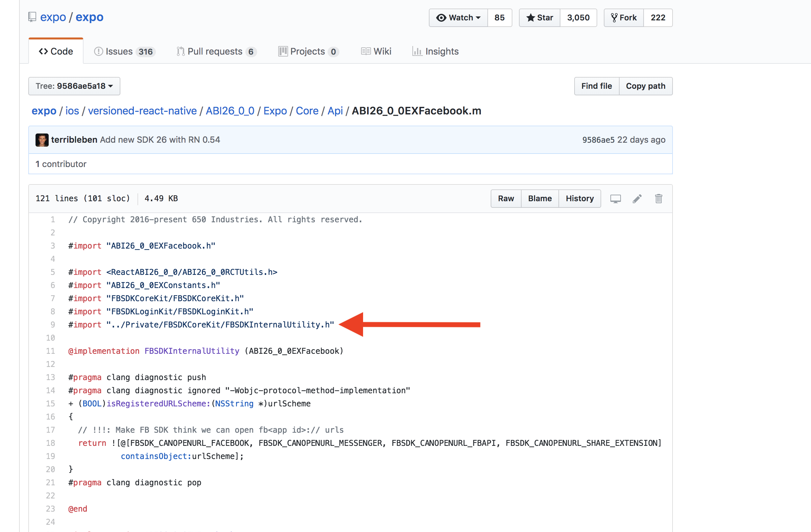Expand the Tree: 9586ae5a18 branch selector
The height and width of the screenshot is (532, 811).
[x=74, y=86]
